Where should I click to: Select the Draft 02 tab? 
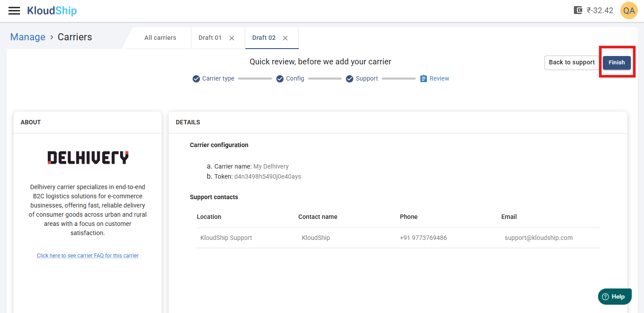click(264, 38)
